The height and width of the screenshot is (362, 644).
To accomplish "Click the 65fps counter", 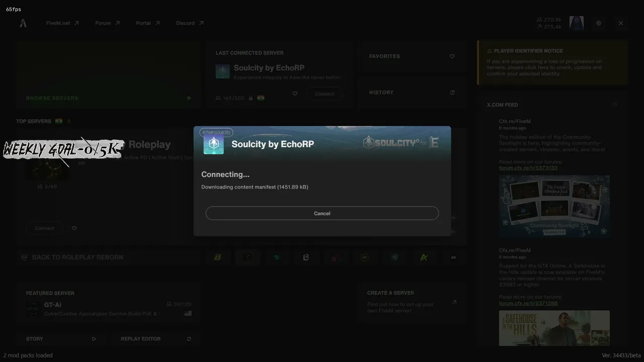I will pos(14,9).
